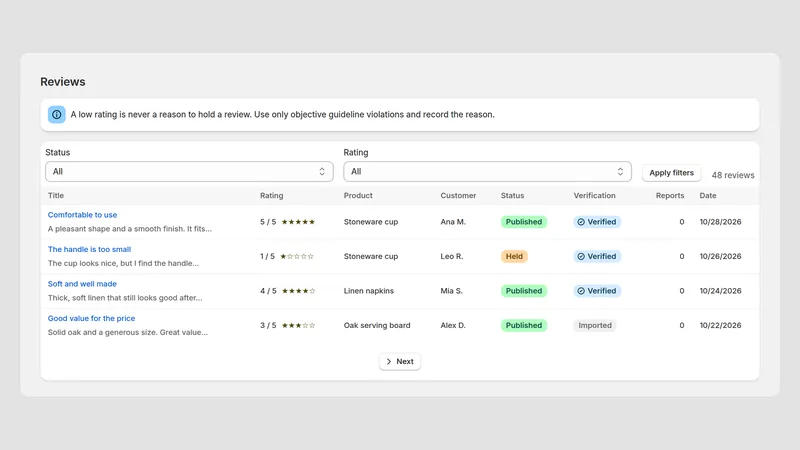800x450 pixels.
Task: Click the date 10/24/2026
Action: click(x=720, y=291)
